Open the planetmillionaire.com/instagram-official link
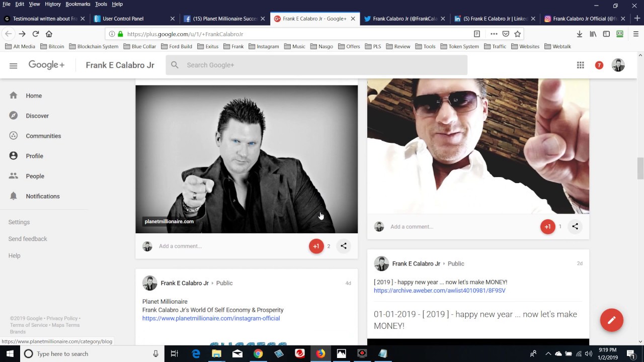 coord(211,318)
